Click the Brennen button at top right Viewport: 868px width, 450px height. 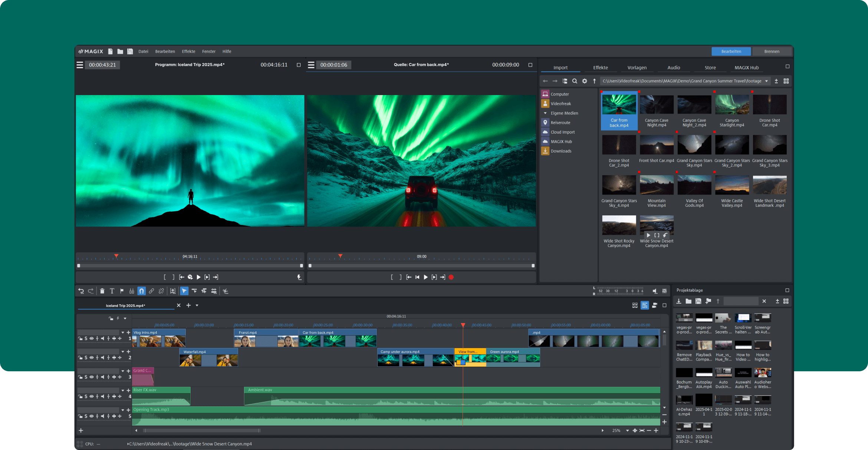[x=772, y=51]
